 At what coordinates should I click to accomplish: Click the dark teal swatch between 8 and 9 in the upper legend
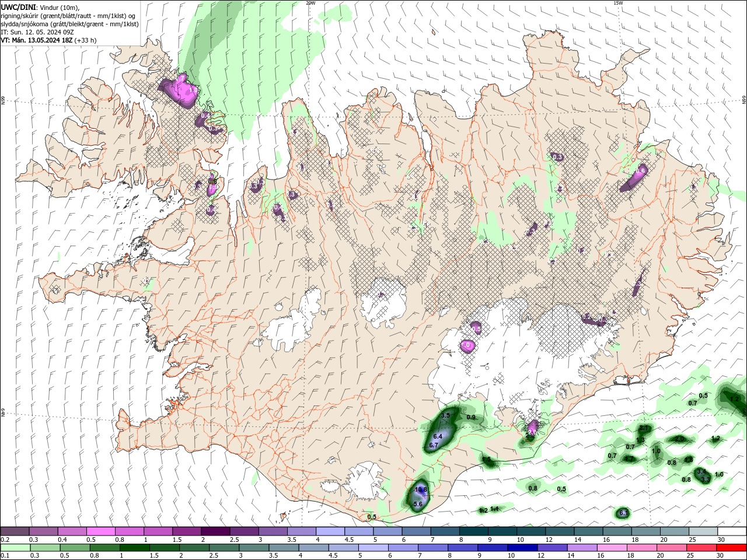point(474,531)
